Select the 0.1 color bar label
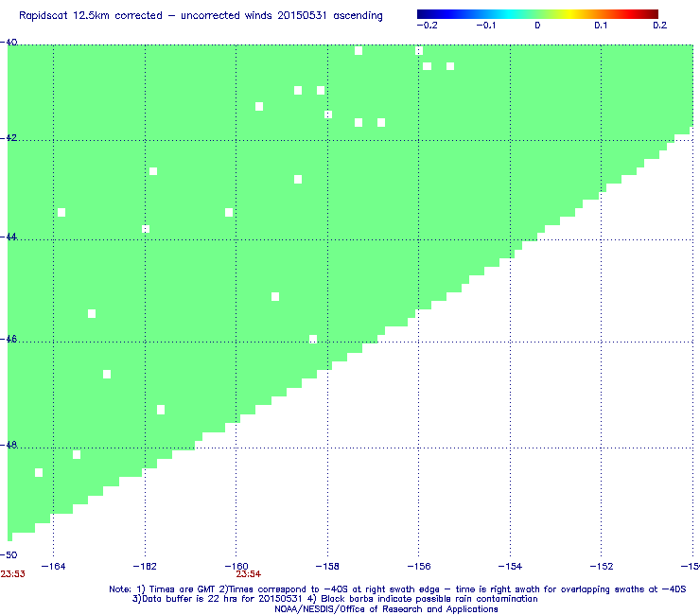This screenshot has width=700, height=615. pyautogui.click(x=601, y=26)
